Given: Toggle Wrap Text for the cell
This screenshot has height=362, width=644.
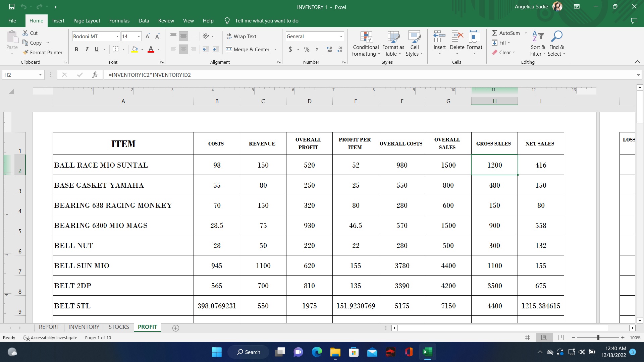Looking at the screenshot, I should tap(241, 36).
